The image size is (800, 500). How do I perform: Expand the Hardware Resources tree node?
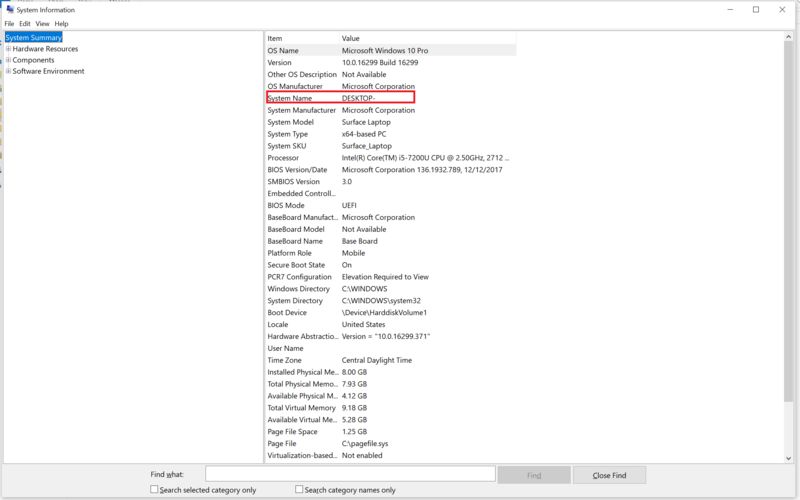point(8,49)
